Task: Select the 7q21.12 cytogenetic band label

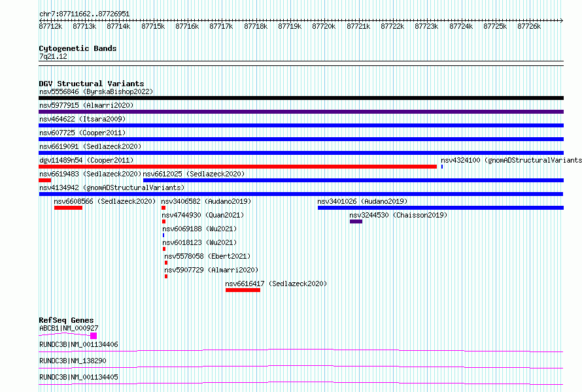Action: tap(53, 56)
